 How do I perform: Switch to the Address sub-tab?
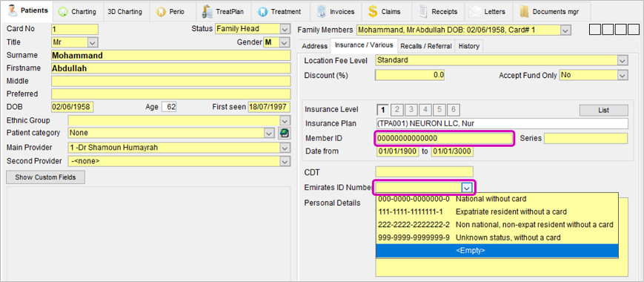coord(315,46)
